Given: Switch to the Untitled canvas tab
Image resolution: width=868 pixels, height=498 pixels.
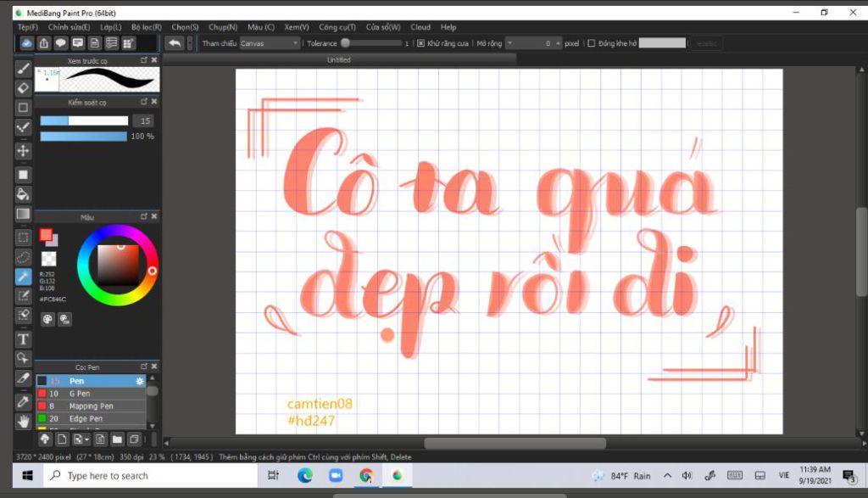Looking at the screenshot, I should click(339, 60).
